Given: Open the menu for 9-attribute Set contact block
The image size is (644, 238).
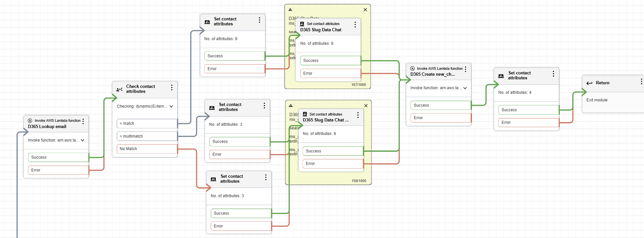Looking at the screenshot, I should click(260, 20).
